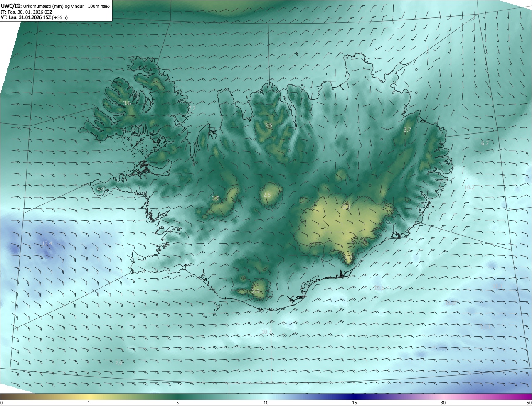Screen dimensions: 532x406
Task: Click the 3.7 value label on the map
Action: 407,130
